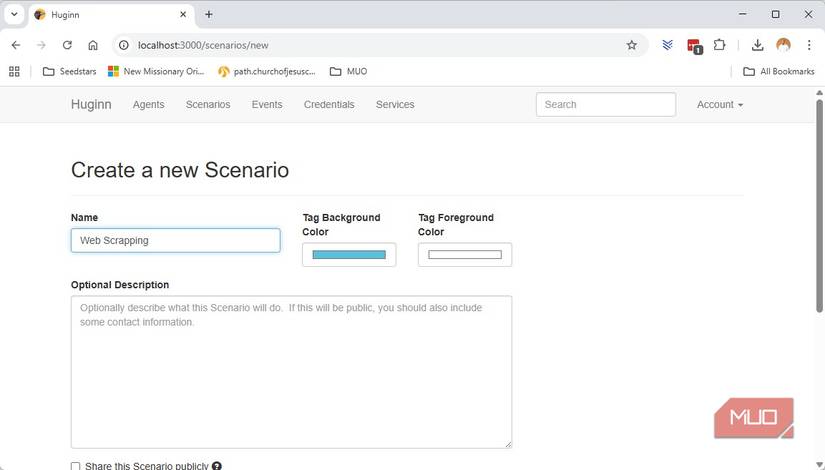
Task: Open the Chrome profile avatar
Action: pos(783,45)
